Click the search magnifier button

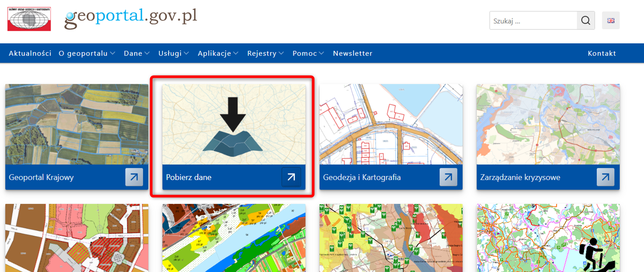[586, 20]
